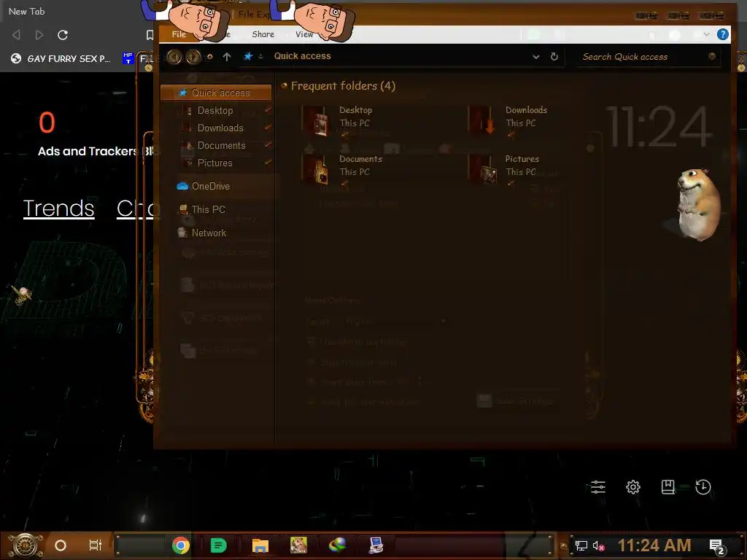The width and height of the screenshot is (747, 560).
Task: Open the notification action center
Action: (x=717, y=547)
